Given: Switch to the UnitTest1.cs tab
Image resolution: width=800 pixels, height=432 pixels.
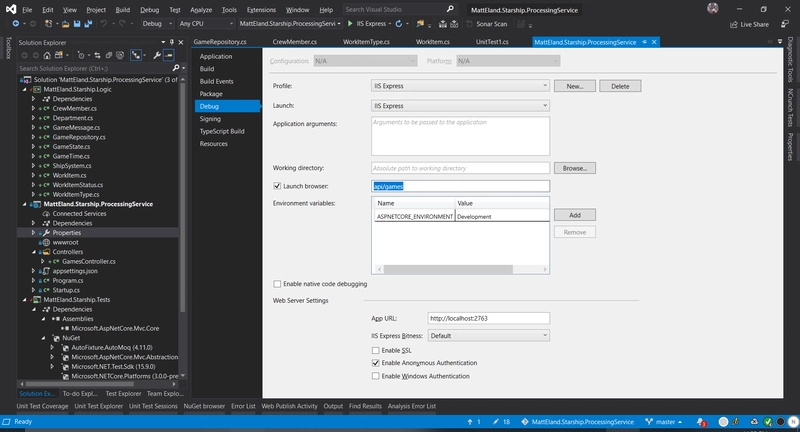Looking at the screenshot, I should (x=492, y=42).
